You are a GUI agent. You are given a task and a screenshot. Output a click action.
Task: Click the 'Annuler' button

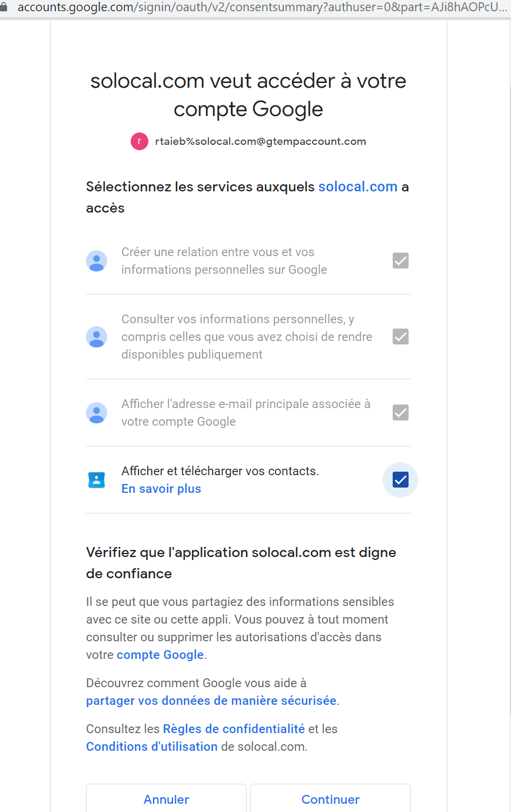[x=166, y=799]
